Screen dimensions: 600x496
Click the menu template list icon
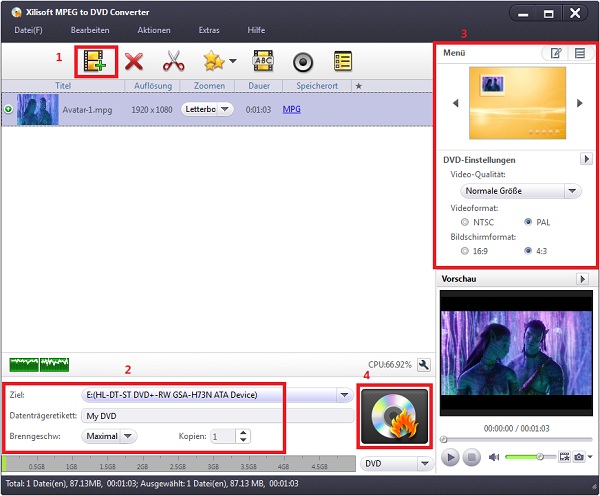pos(580,53)
